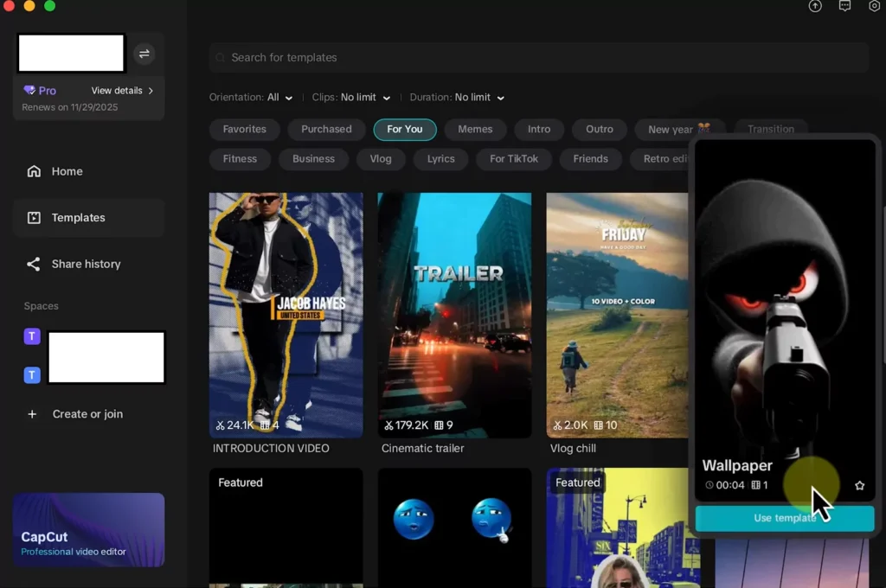Screen dimensions: 886x588
Task: Click the upload icon in top bar
Action: [x=815, y=6]
